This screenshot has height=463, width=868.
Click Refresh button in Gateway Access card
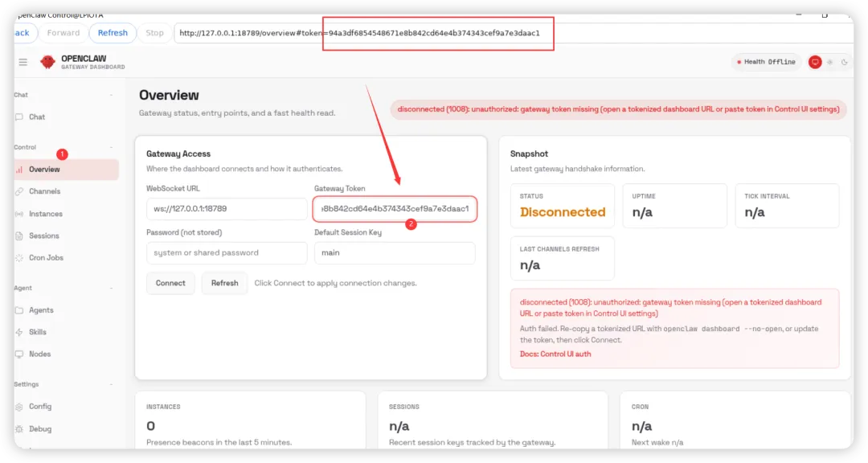[224, 283]
